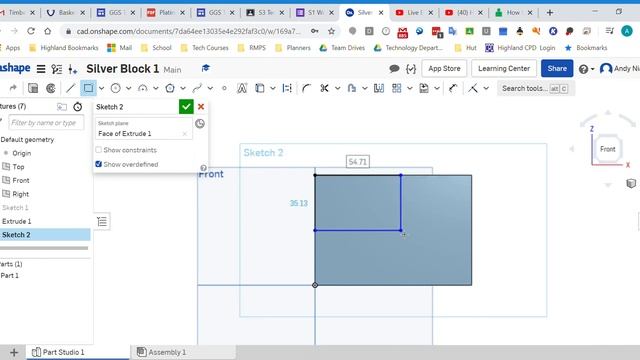This screenshot has height=360, width=640.
Task: Uncheck Show overdefined checkbox
Action: click(x=98, y=164)
